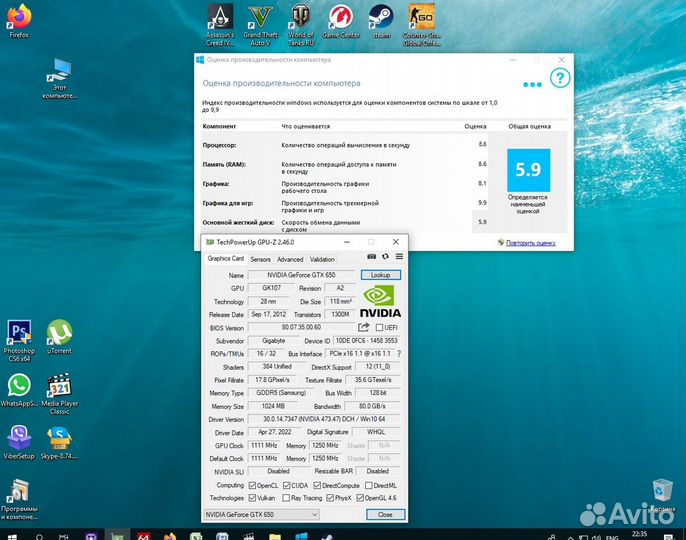Toggle the CUDA checkbox
This screenshot has height=540, width=686.
click(287, 485)
